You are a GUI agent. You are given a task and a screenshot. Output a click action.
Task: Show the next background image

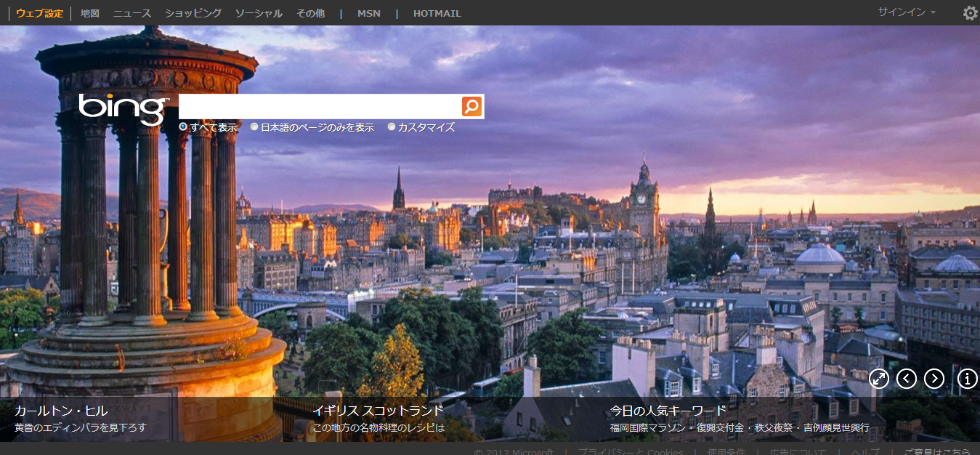pyautogui.click(x=934, y=378)
